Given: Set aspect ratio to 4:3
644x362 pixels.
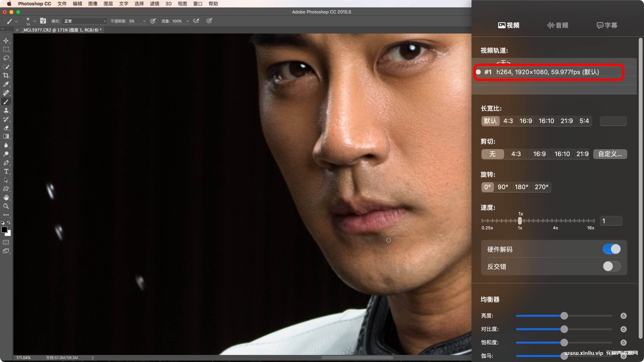Looking at the screenshot, I should (x=508, y=121).
